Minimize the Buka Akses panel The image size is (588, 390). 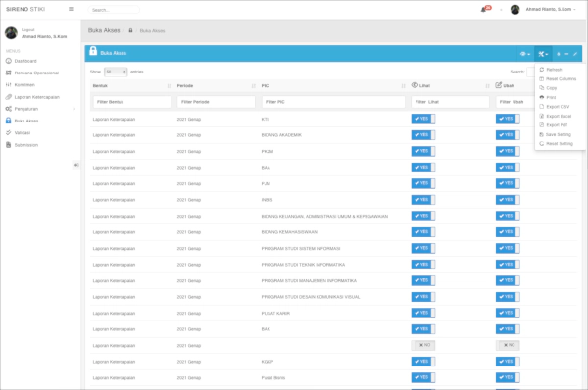click(566, 54)
